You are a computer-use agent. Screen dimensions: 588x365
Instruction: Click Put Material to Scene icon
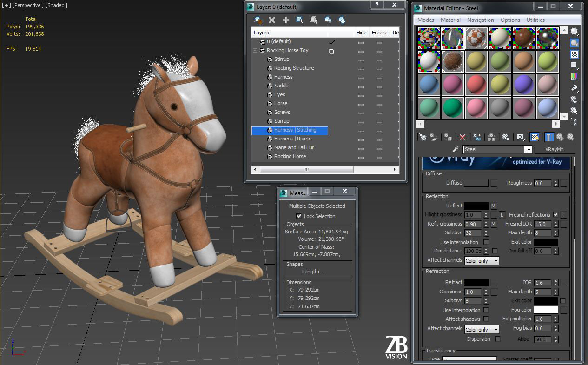[x=434, y=137]
